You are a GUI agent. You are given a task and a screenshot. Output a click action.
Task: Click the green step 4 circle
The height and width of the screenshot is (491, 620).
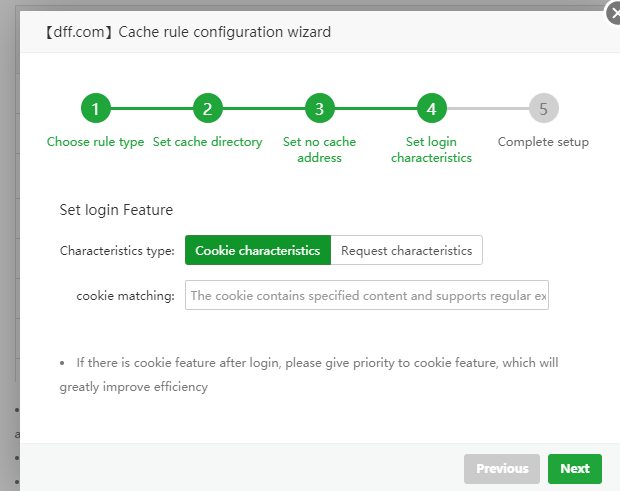click(x=431, y=109)
